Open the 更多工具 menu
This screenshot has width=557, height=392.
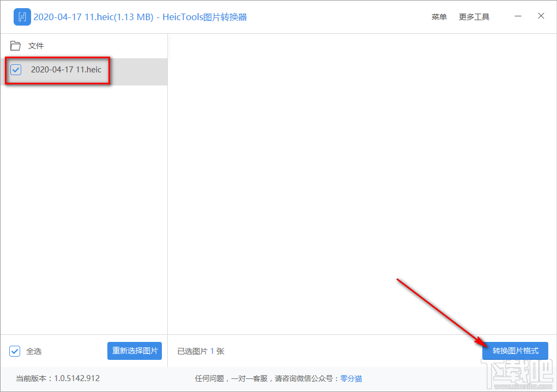click(x=474, y=17)
